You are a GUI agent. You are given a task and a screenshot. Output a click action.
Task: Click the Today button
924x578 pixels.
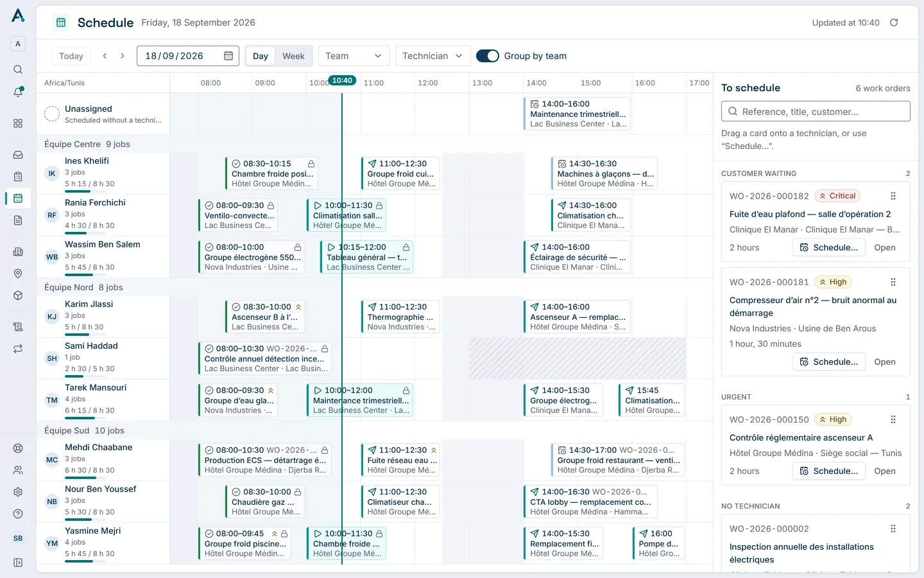point(71,56)
